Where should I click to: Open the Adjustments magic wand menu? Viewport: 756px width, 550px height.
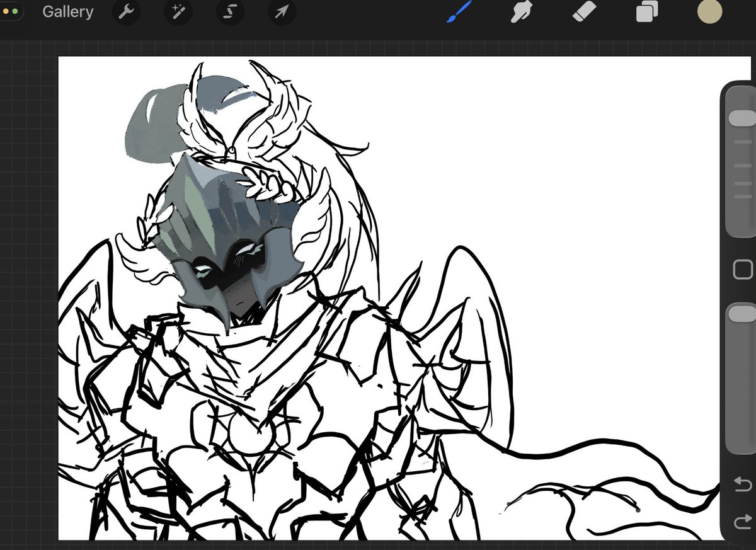click(x=178, y=12)
